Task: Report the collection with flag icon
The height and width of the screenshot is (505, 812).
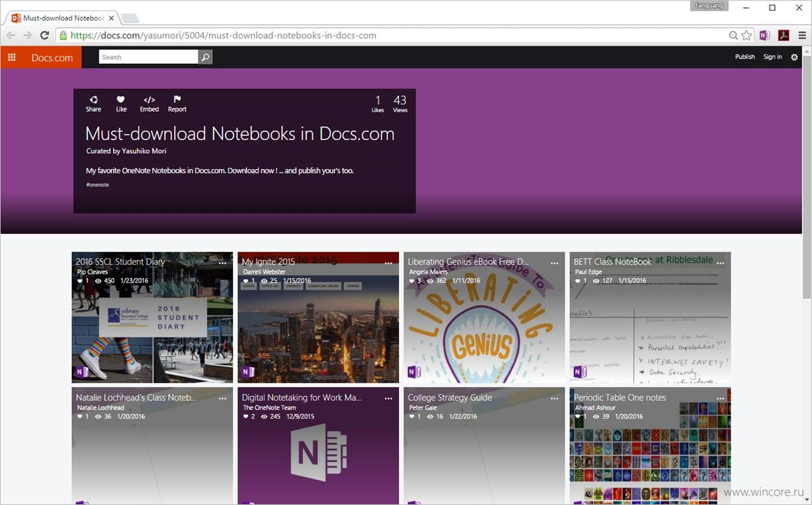Action: (x=177, y=100)
